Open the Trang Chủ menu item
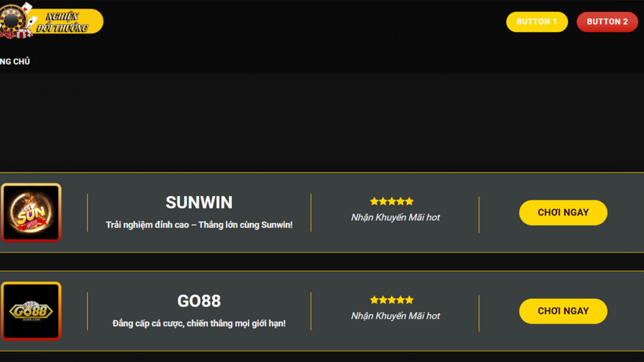 point(15,62)
